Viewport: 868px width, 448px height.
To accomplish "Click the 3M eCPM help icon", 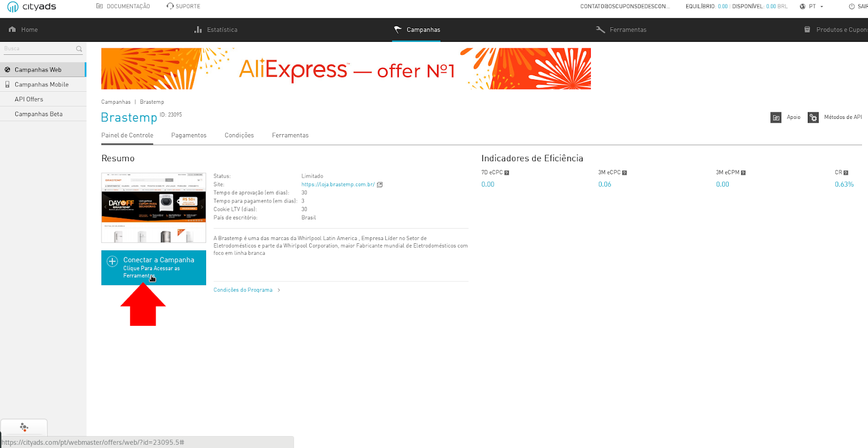I will pyautogui.click(x=743, y=173).
